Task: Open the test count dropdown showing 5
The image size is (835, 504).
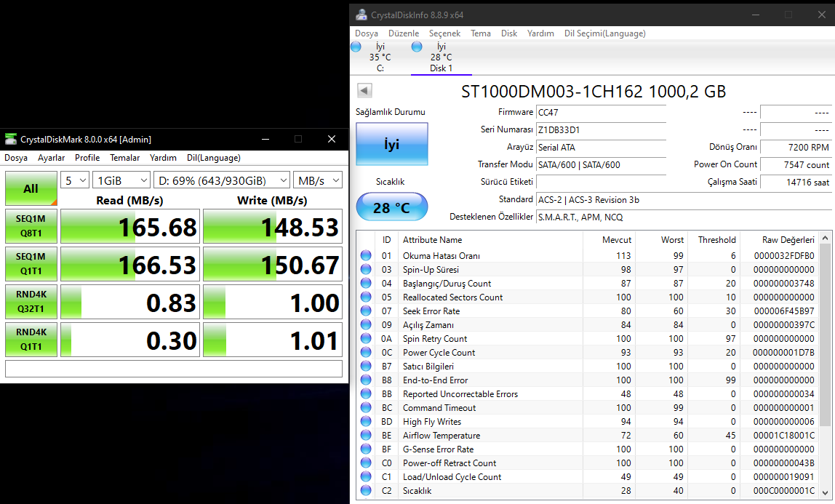Action: point(75,180)
